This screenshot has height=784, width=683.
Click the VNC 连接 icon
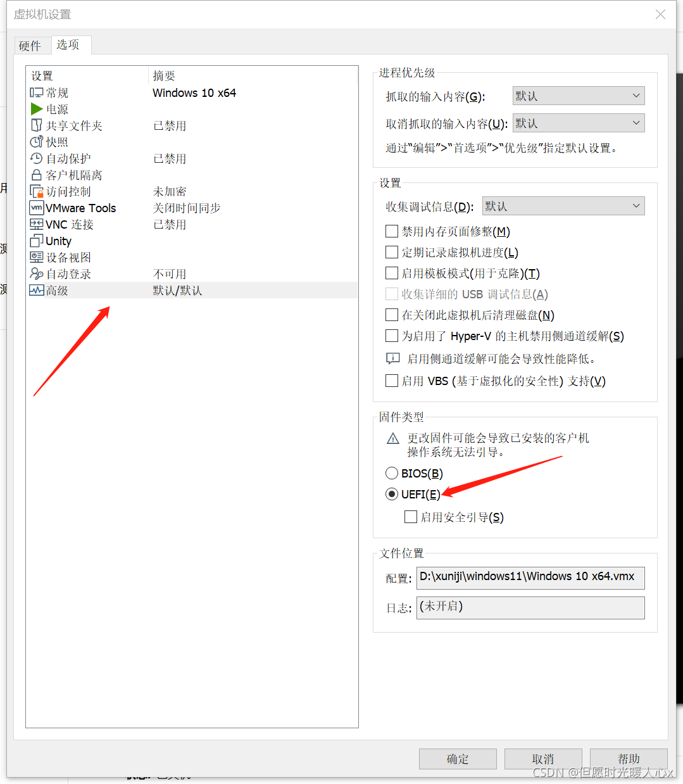tap(37, 224)
